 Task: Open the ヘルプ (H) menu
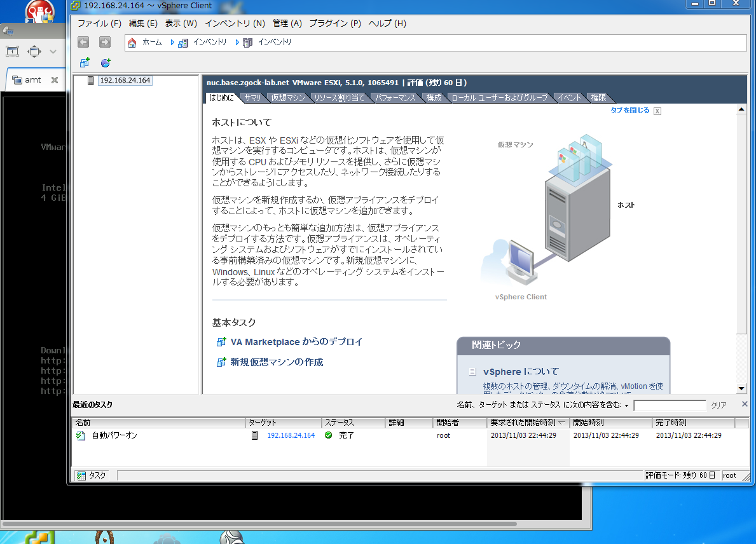pos(387,23)
